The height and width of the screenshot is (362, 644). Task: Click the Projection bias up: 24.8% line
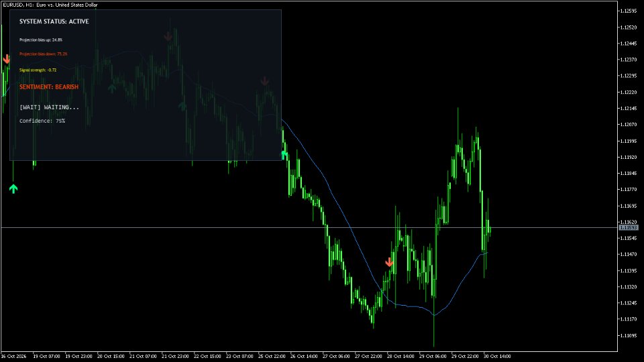click(41, 40)
